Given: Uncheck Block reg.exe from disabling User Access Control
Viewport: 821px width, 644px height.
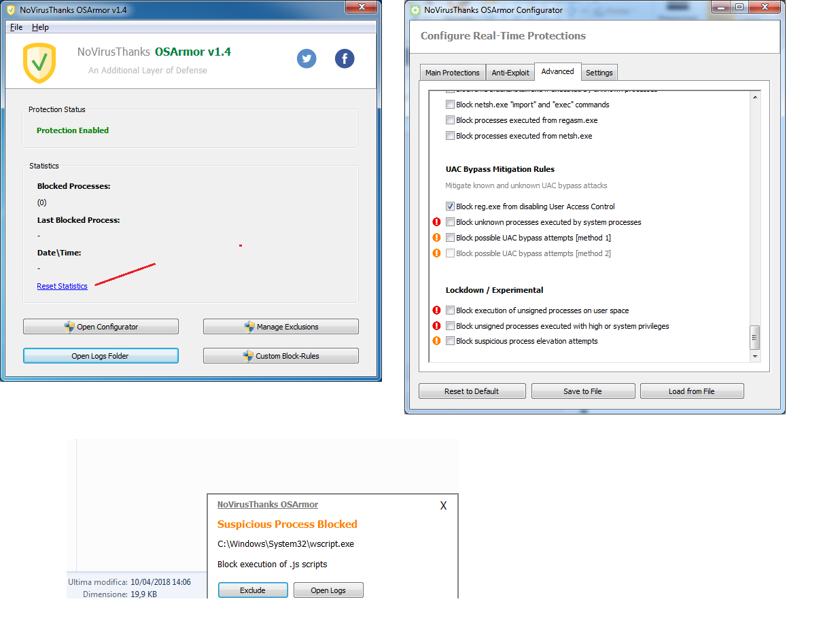Looking at the screenshot, I should point(450,207).
